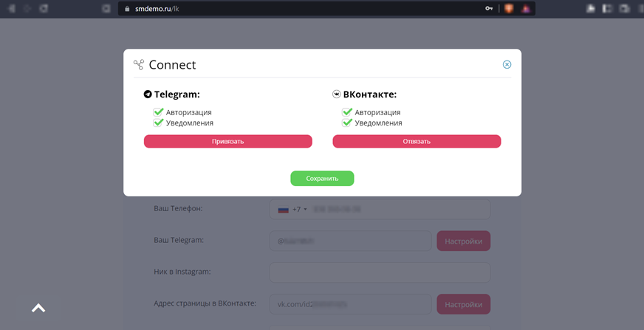Image resolution: width=644 pixels, height=330 pixels.
Task: Click the Отвязать button for ВКонтакте
Action: click(x=417, y=141)
